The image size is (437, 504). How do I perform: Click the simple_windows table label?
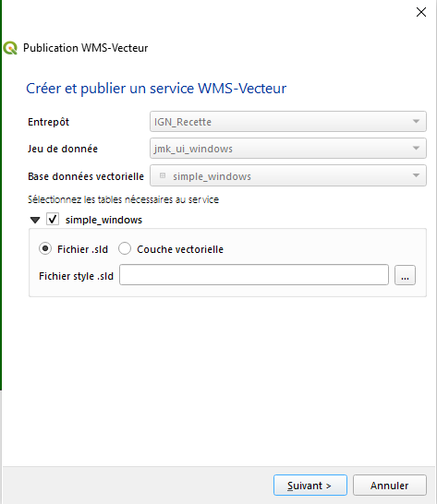click(x=103, y=220)
